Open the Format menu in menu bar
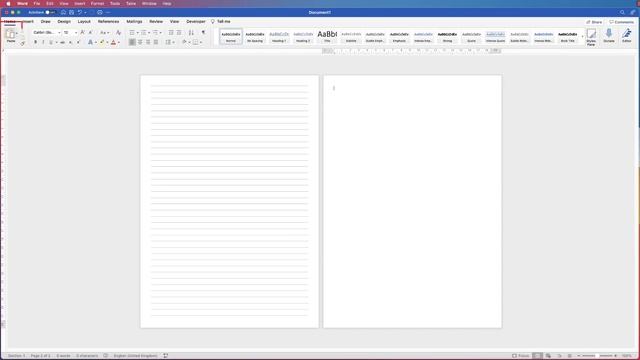The image size is (640, 360). click(97, 3)
